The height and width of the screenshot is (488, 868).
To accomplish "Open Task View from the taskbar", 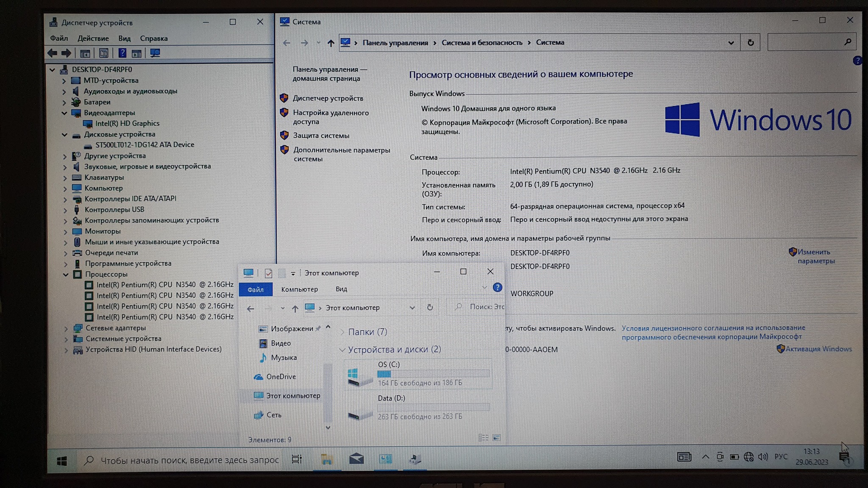I will click(297, 459).
